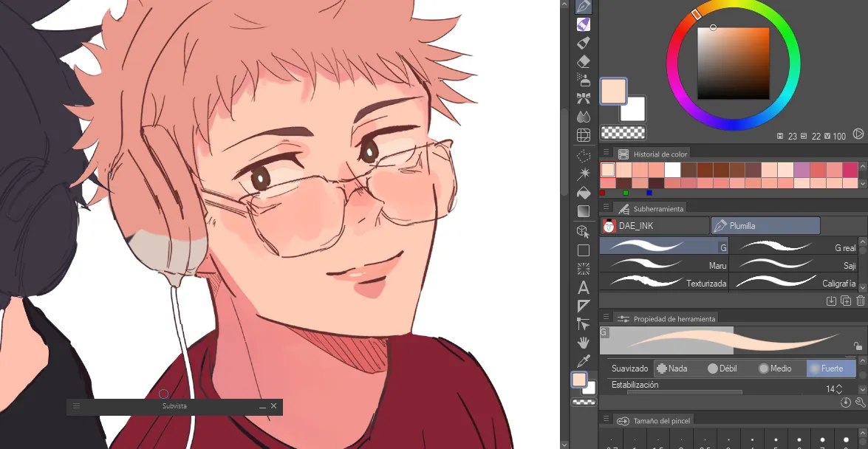Screen dimensions: 868x449
Task: Select the Ruler triangle tool
Action: pos(583,306)
